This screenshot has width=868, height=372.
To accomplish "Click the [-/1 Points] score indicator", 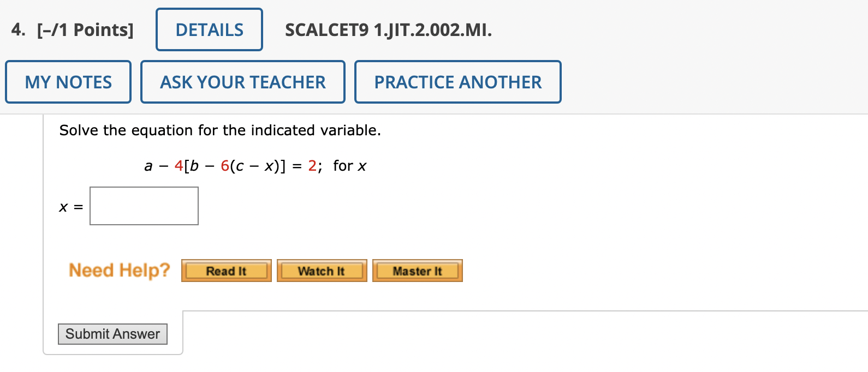I will tap(84, 31).
